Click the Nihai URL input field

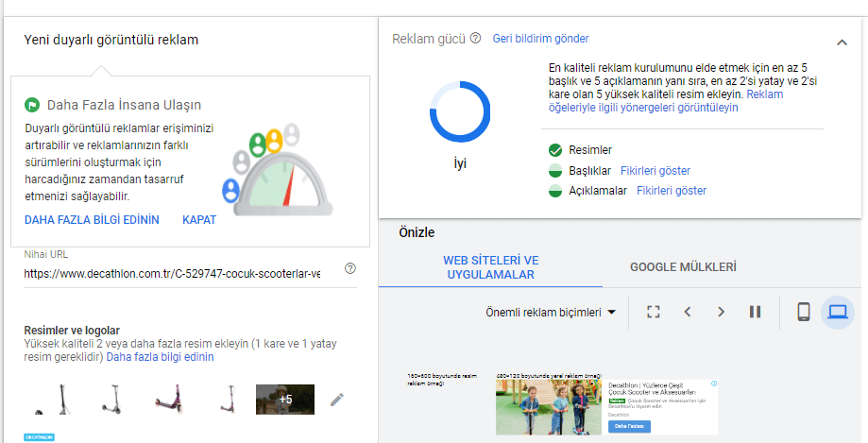click(x=172, y=274)
